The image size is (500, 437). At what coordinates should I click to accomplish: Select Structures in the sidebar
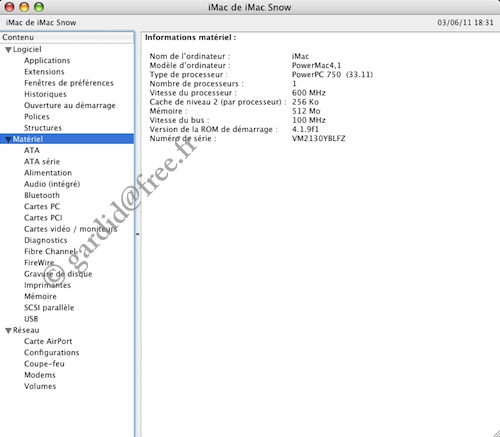pyautogui.click(x=43, y=128)
